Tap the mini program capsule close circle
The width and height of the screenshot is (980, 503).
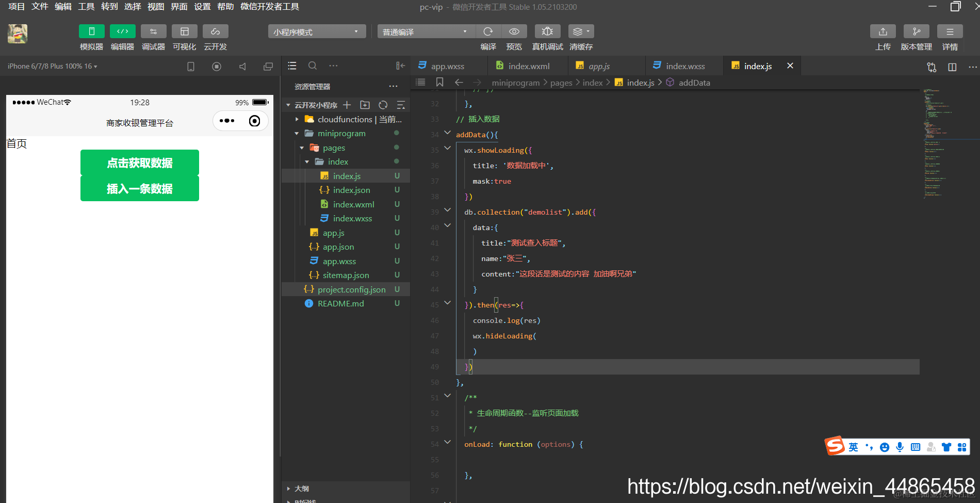point(254,121)
